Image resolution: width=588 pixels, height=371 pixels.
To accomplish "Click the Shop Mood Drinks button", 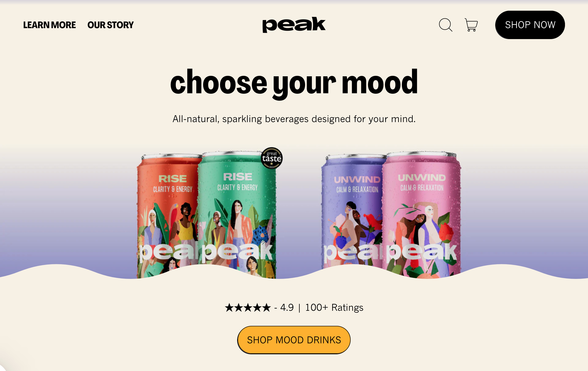I will [294, 340].
